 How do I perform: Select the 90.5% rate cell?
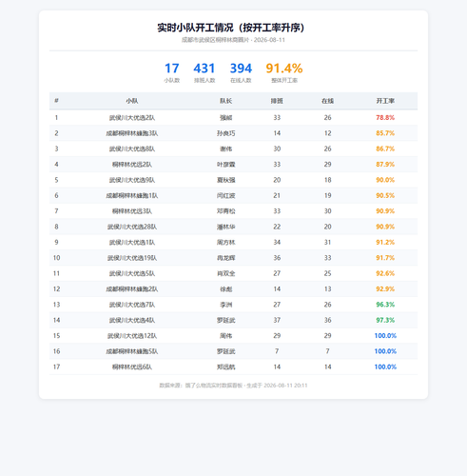(385, 195)
